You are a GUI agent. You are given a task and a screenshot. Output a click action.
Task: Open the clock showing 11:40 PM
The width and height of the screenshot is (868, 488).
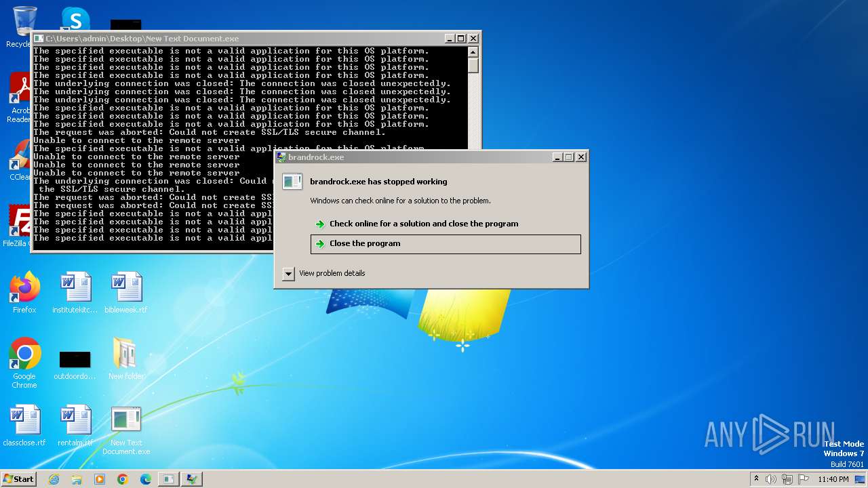833,479
